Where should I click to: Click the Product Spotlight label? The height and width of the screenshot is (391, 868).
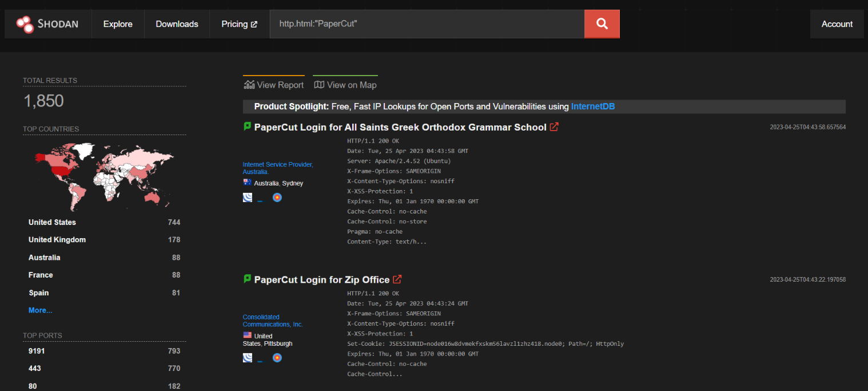tap(292, 106)
